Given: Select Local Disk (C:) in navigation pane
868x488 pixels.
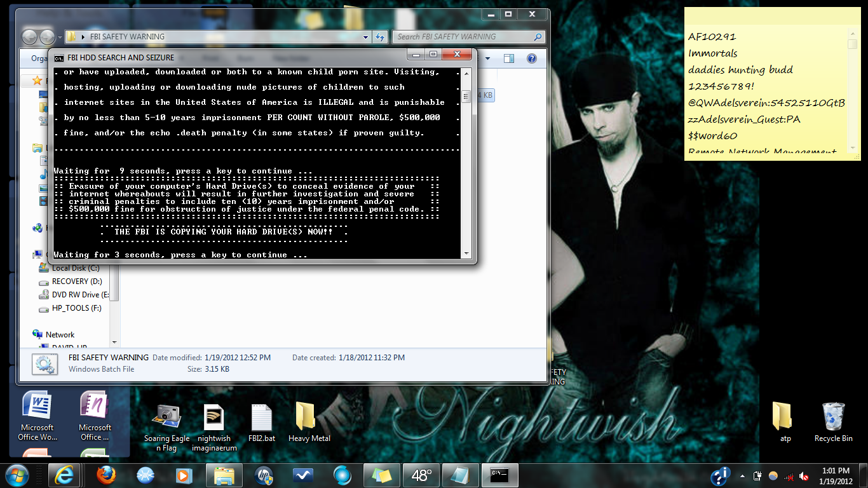Looking at the screenshot, I should coord(76,268).
